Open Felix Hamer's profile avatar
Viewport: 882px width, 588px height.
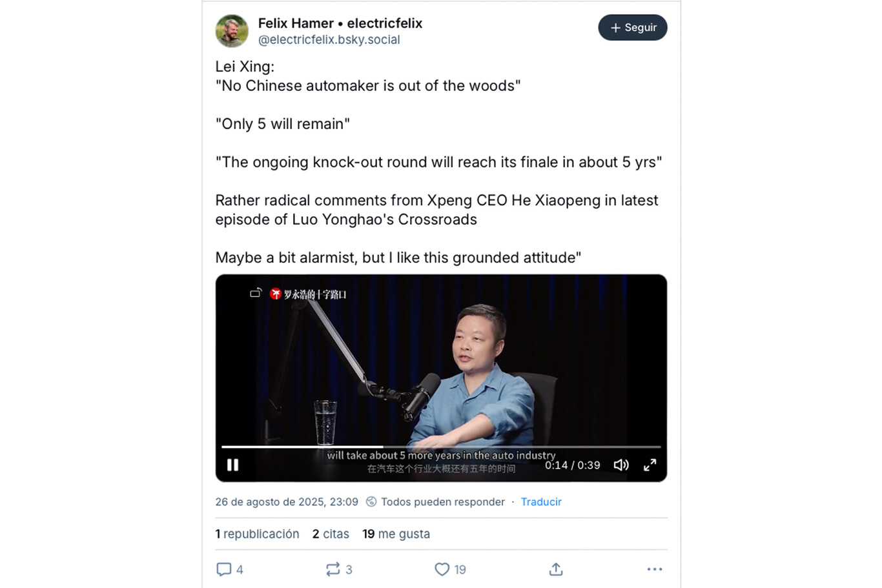(232, 31)
